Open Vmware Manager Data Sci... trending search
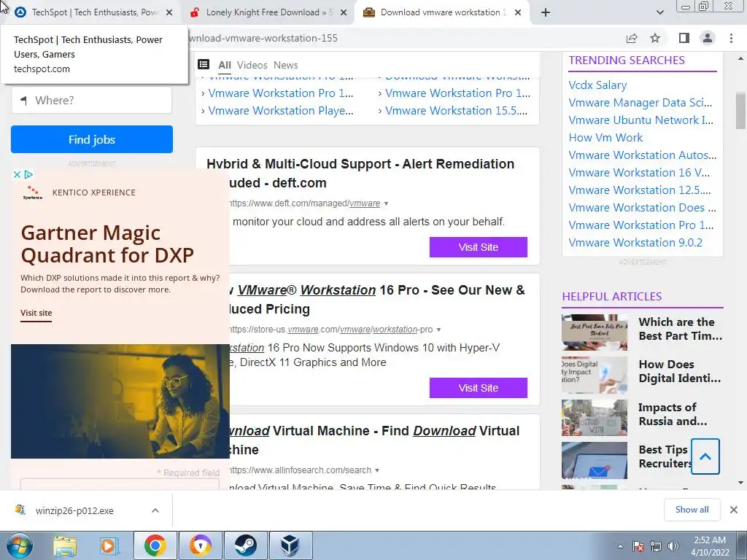Viewport: 747px width, 560px height. (x=640, y=103)
